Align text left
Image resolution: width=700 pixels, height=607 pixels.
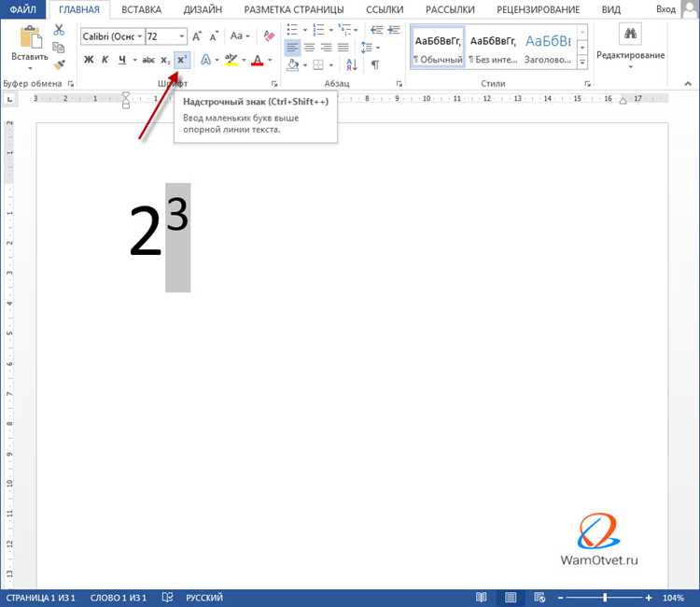[x=292, y=47]
